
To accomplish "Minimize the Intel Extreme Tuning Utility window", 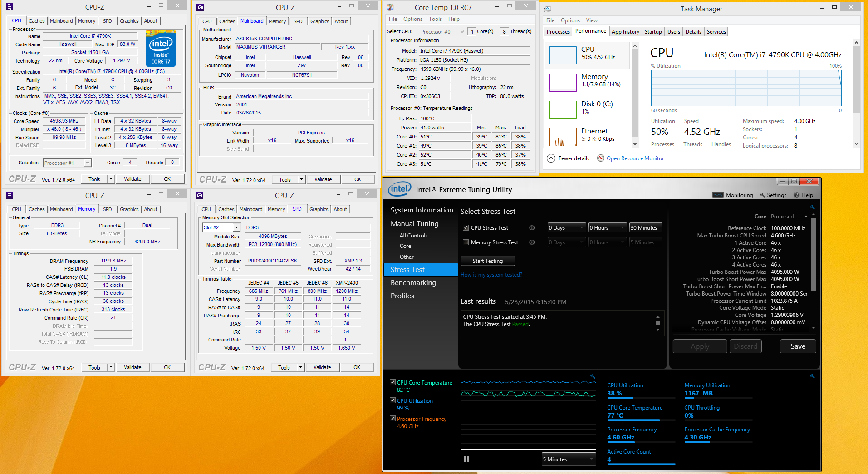I will (782, 181).
